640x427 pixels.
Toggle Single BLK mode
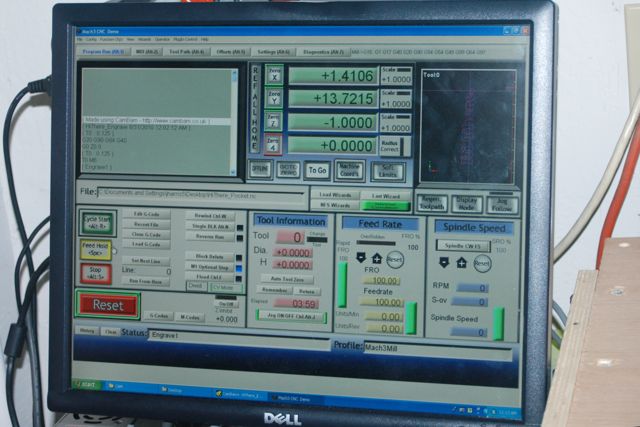pos(211,226)
